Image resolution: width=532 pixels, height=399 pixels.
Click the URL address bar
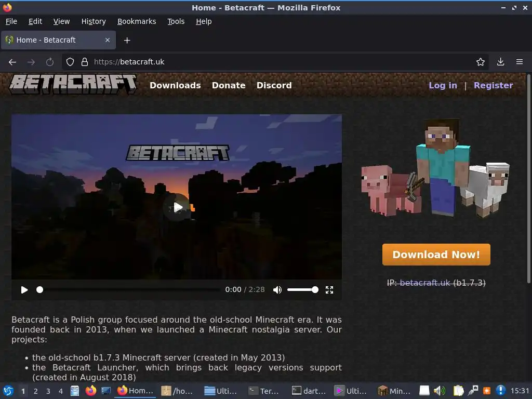point(275,62)
